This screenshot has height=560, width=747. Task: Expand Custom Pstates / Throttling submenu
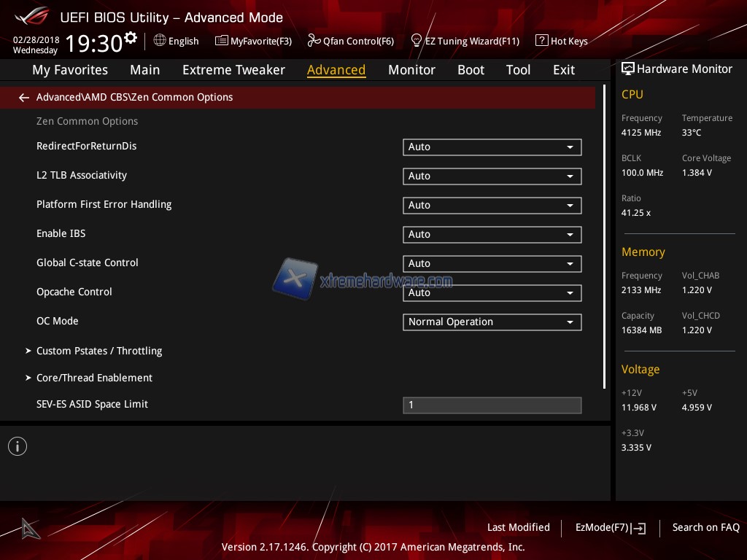[99, 351]
